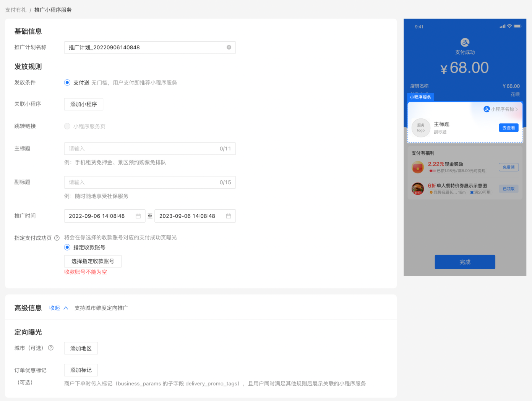Go to 支付有礼 breadcrumb
The width and height of the screenshot is (532, 401).
pos(16,10)
